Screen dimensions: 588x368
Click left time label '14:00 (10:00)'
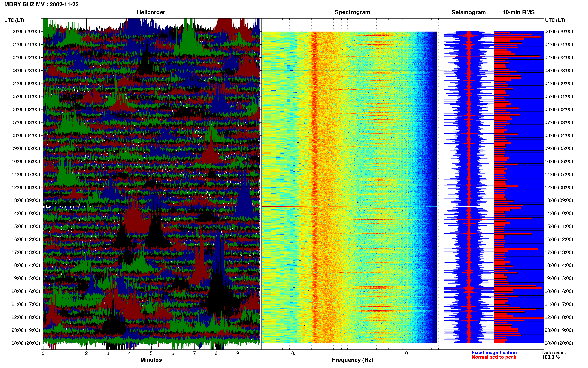tap(26, 213)
